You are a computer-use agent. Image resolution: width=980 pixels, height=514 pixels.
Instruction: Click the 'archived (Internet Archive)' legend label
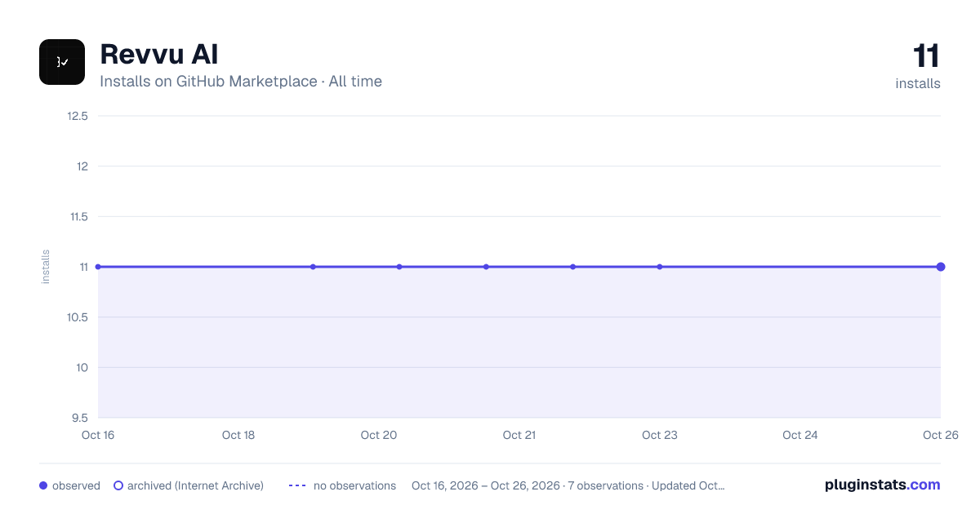coord(195,485)
